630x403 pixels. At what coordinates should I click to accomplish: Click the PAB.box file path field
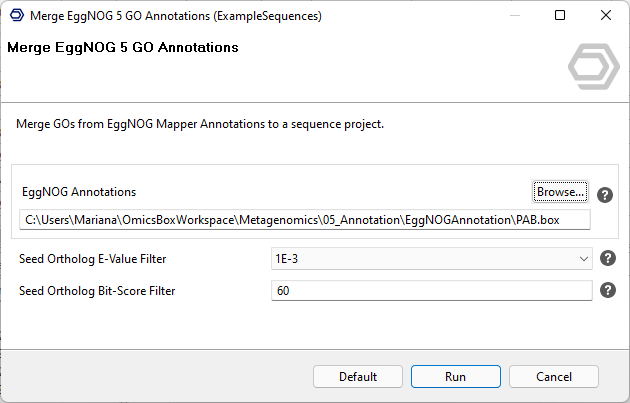tap(305, 219)
